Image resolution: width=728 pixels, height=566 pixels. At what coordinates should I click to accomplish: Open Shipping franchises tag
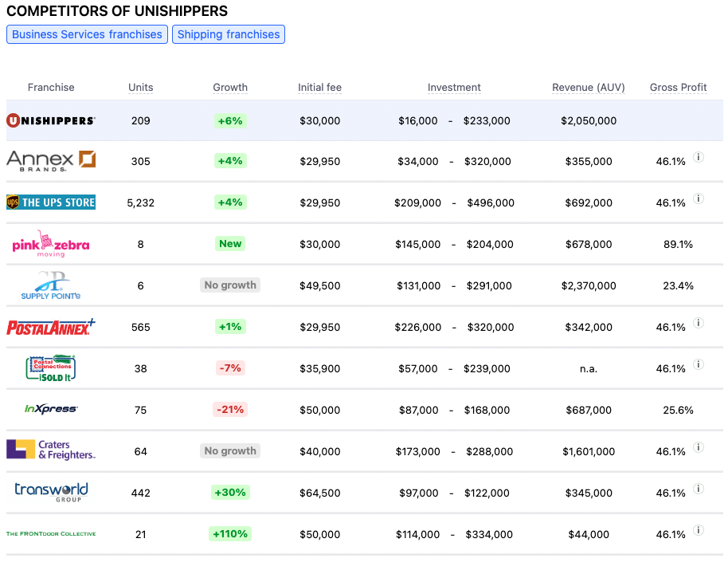tap(229, 34)
